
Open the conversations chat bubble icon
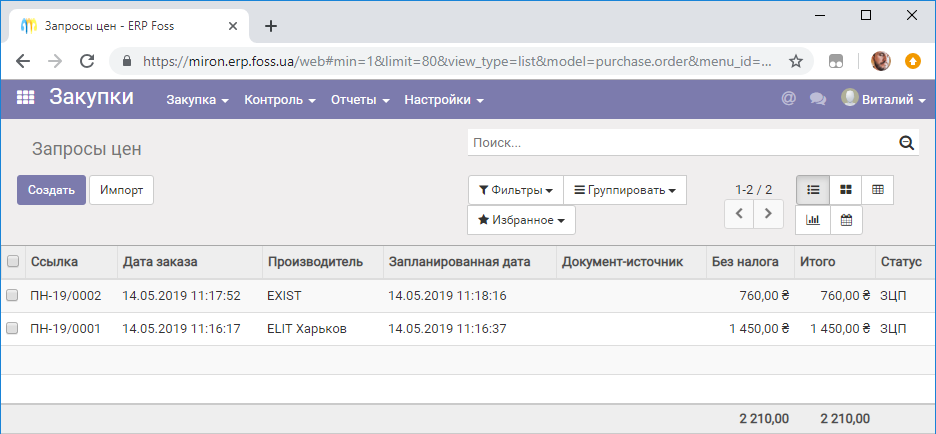(x=817, y=99)
